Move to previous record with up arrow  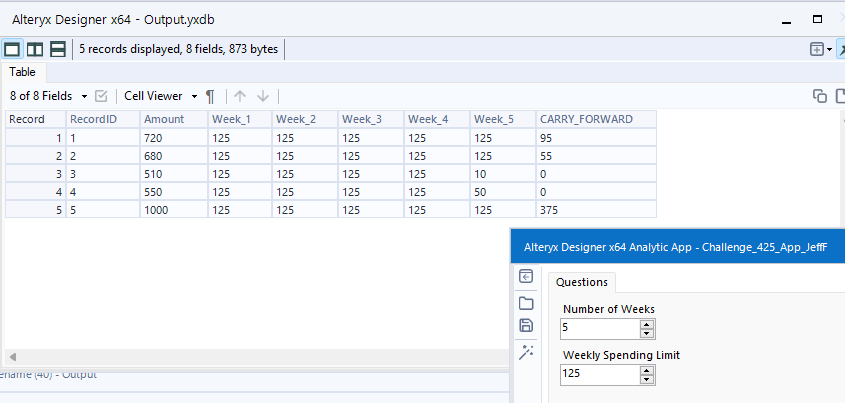pyautogui.click(x=240, y=96)
